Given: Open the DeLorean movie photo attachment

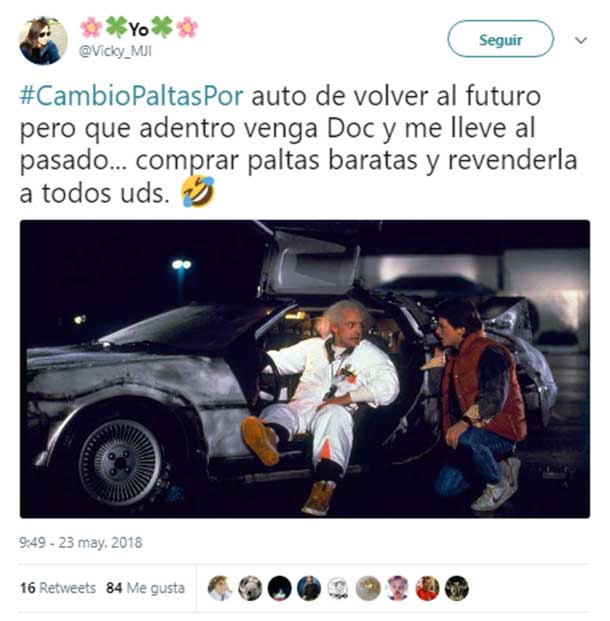Looking at the screenshot, I should 305,369.
